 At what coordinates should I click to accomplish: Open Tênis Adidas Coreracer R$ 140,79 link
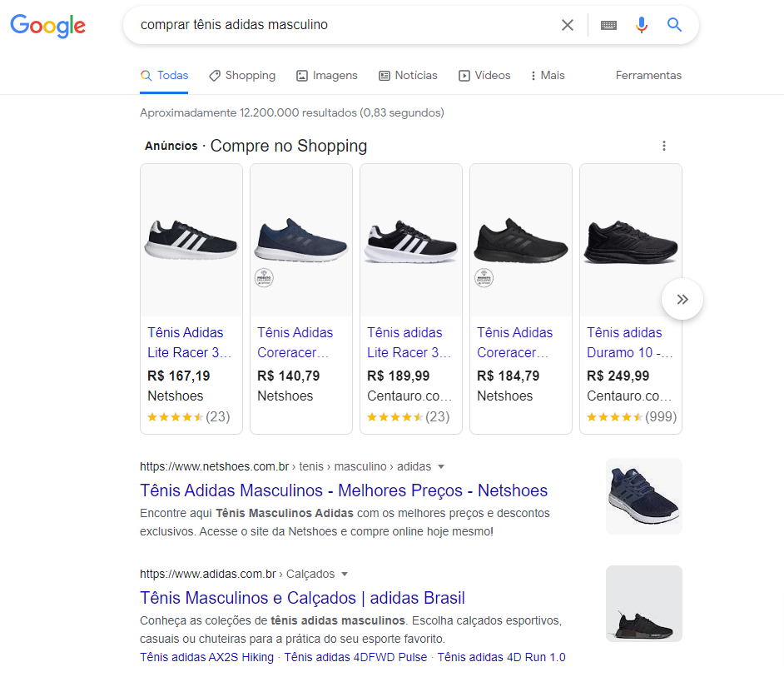point(295,343)
